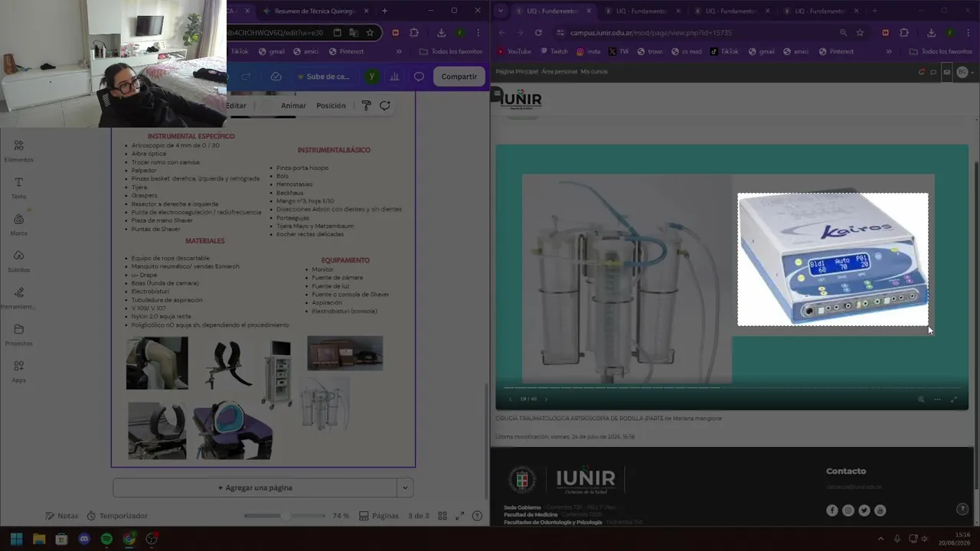Select the first UIQ - Fundamentos tab
Screen dimensions: 980x551
pos(553,11)
